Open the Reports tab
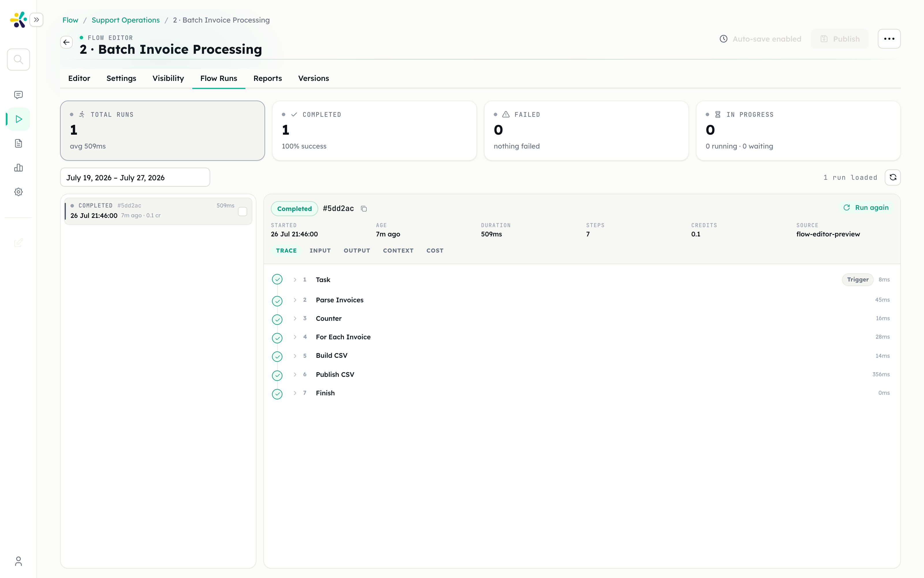924x578 pixels. coord(268,78)
